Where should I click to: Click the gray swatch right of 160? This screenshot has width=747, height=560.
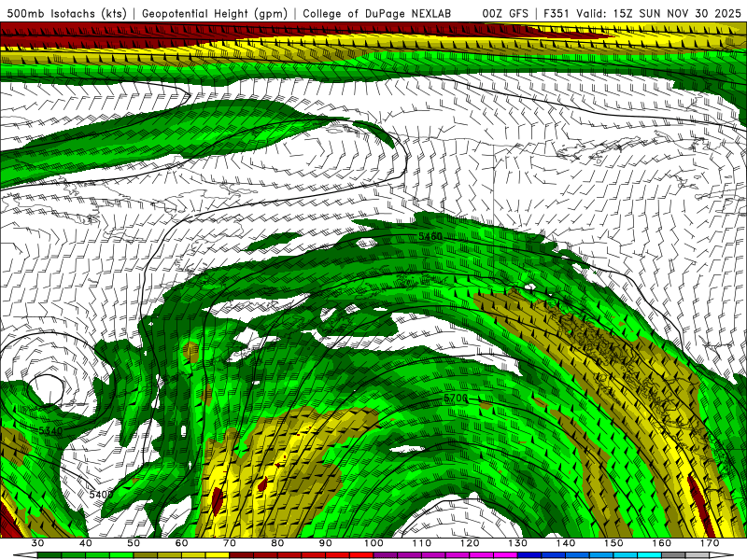tap(674, 555)
